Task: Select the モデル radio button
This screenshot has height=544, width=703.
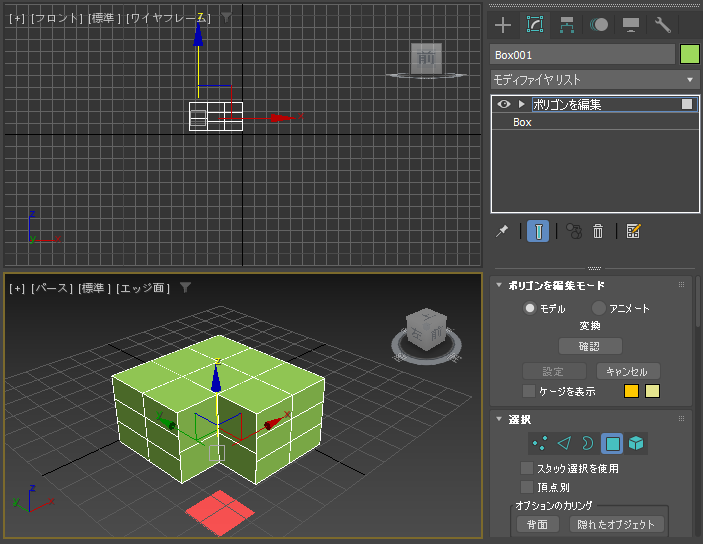Action: 530,309
